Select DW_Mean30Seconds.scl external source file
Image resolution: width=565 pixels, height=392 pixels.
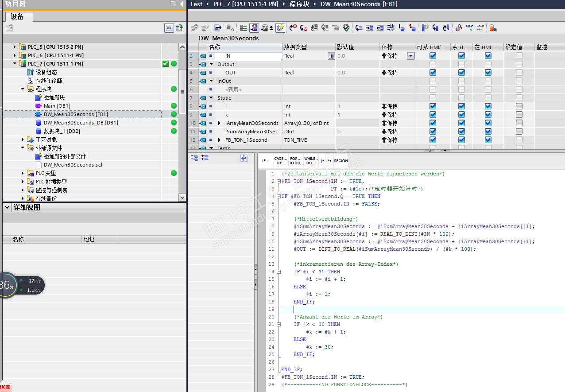pos(73,165)
